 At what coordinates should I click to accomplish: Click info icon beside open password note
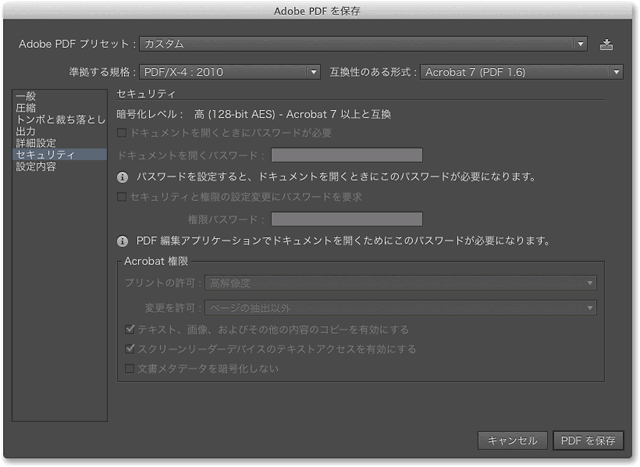point(123,177)
